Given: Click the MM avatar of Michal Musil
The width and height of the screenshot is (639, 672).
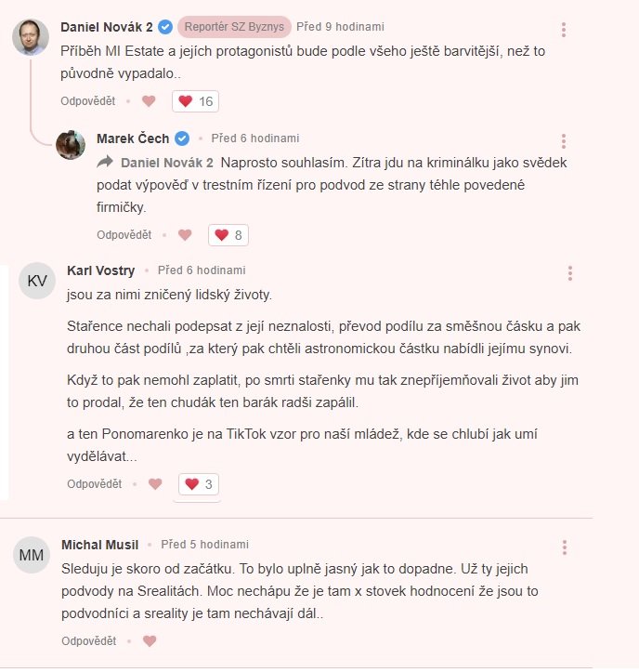Looking at the screenshot, I should tap(32, 555).
